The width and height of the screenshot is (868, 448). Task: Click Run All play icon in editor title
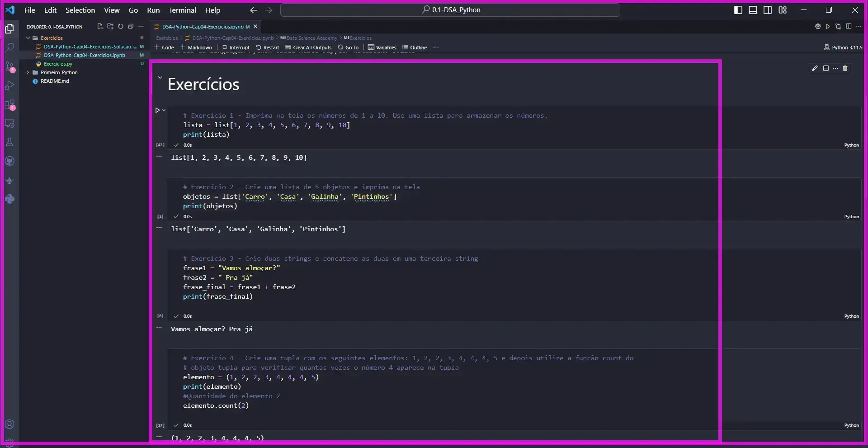coord(828,27)
